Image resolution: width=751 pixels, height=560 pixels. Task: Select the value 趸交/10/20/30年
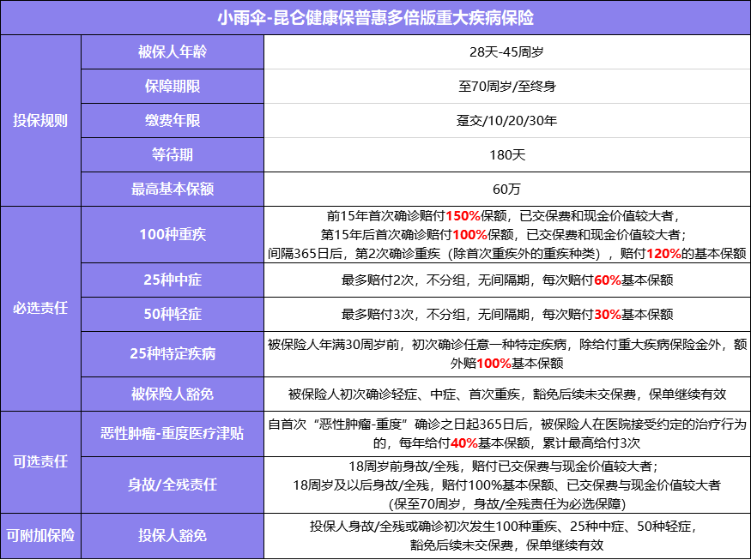506,121
